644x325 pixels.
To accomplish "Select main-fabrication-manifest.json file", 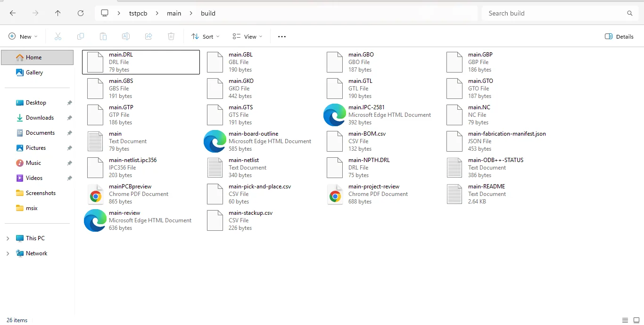I will coord(500,141).
